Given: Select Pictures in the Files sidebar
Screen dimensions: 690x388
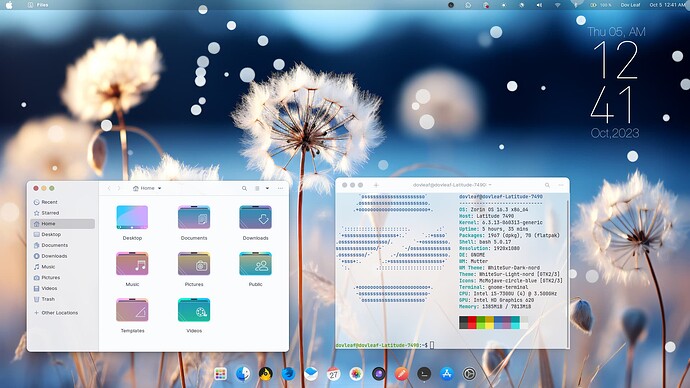Looking at the screenshot, I should pyautogui.click(x=62, y=278).
